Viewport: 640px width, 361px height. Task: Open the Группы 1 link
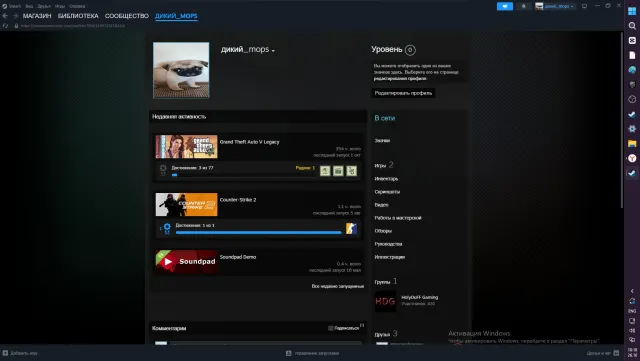pos(386,281)
